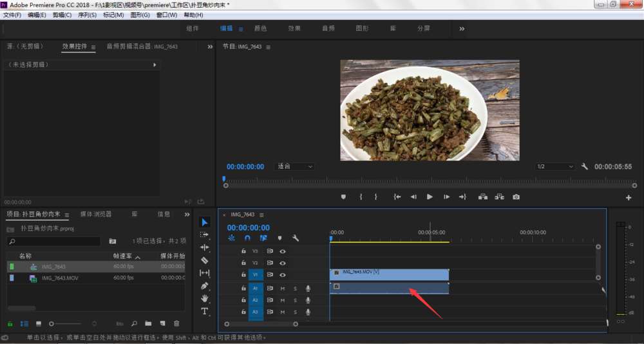
Task: Open program monitor wrench settings
Action: (x=585, y=166)
